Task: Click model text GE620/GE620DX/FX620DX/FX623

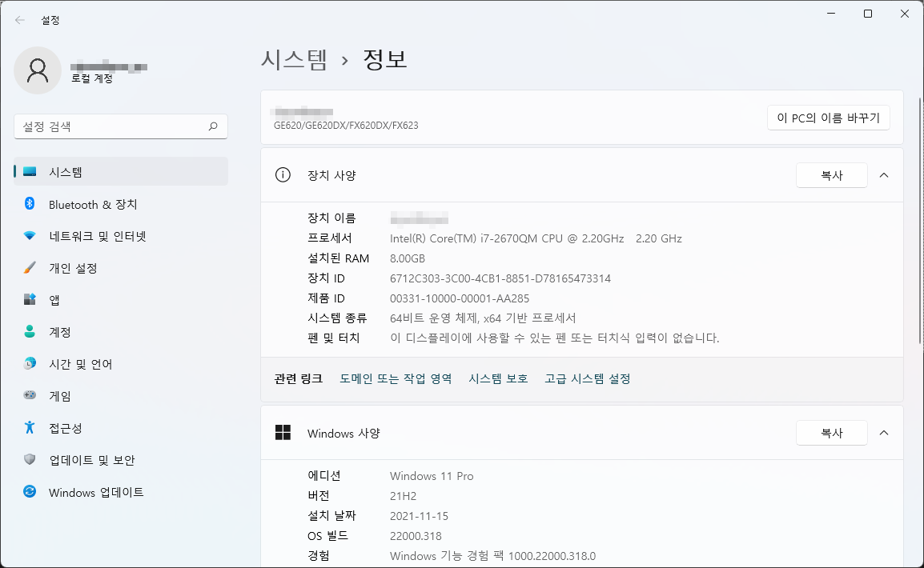Action: point(346,126)
